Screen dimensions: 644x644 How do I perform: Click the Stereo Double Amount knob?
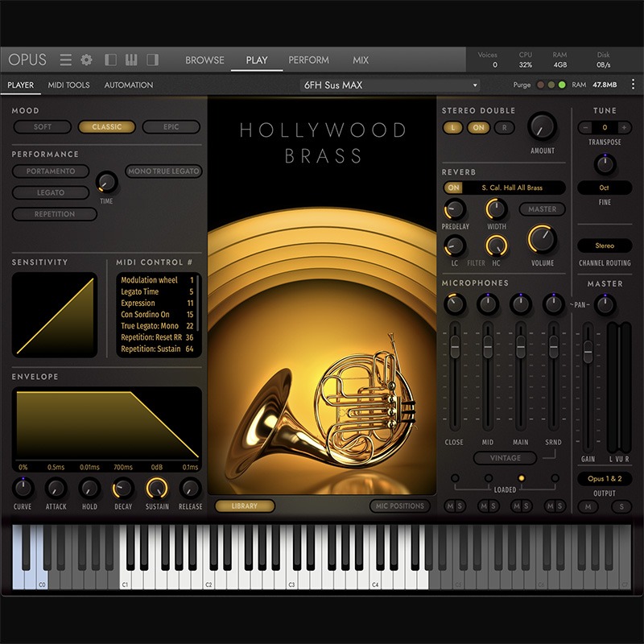click(x=542, y=127)
